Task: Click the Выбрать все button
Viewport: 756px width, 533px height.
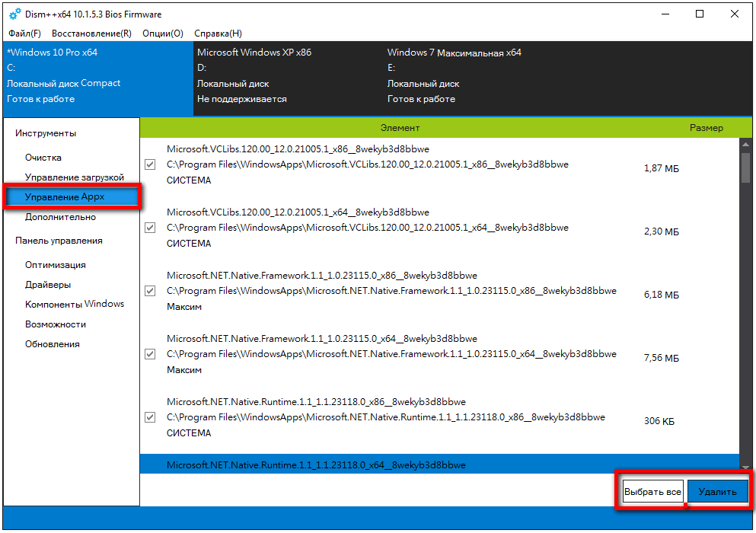Action: tap(652, 492)
